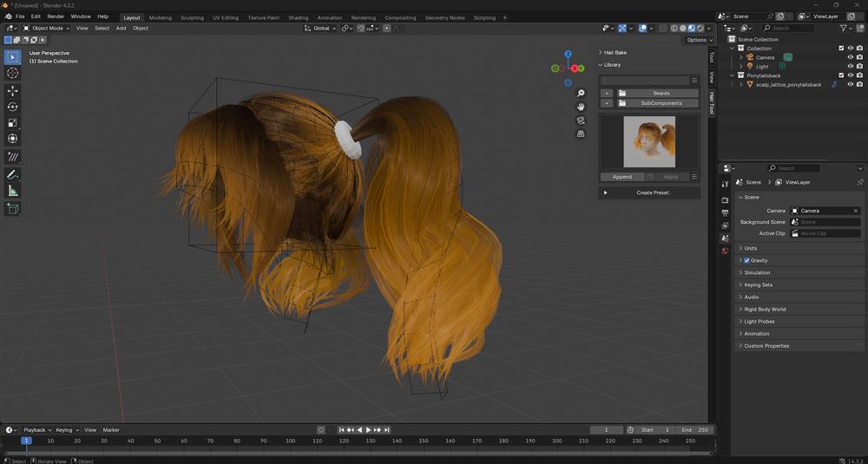868x464 pixels.
Task: Select rendered viewport shading sphere
Action: click(700, 29)
